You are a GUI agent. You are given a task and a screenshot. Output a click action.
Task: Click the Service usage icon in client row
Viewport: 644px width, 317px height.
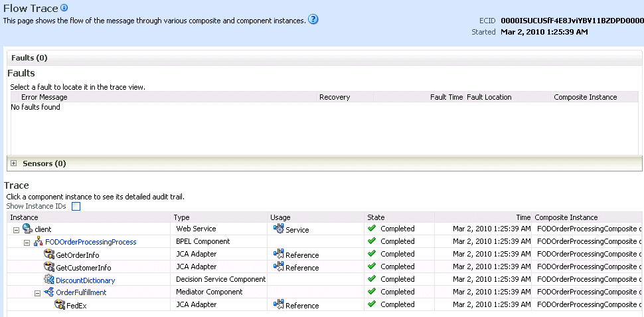pos(278,229)
